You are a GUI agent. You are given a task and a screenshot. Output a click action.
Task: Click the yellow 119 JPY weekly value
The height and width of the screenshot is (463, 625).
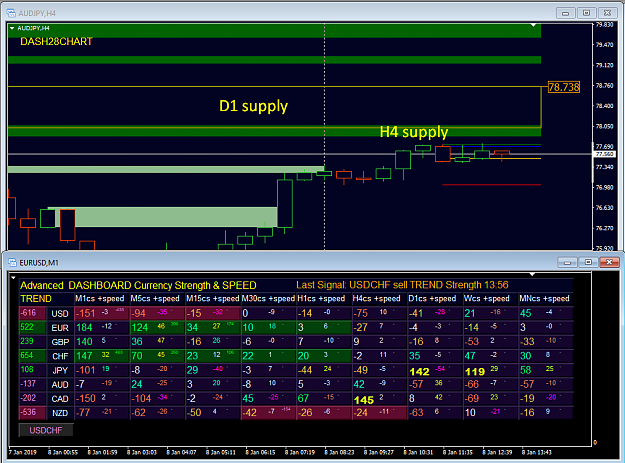pos(475,372)
